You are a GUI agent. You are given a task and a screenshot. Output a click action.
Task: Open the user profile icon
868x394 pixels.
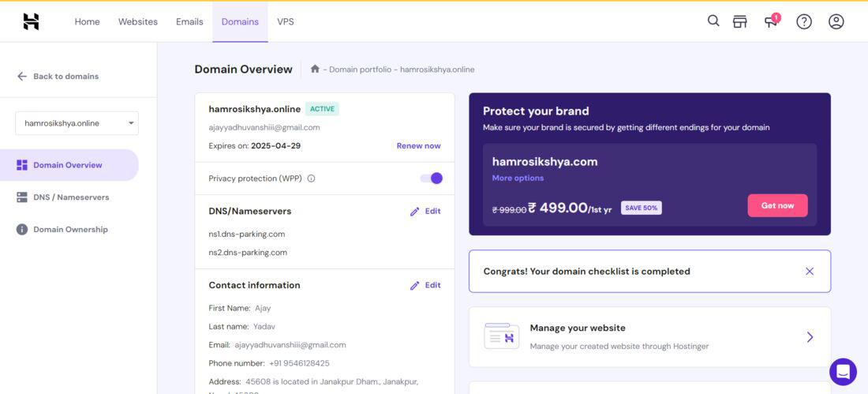836,21
